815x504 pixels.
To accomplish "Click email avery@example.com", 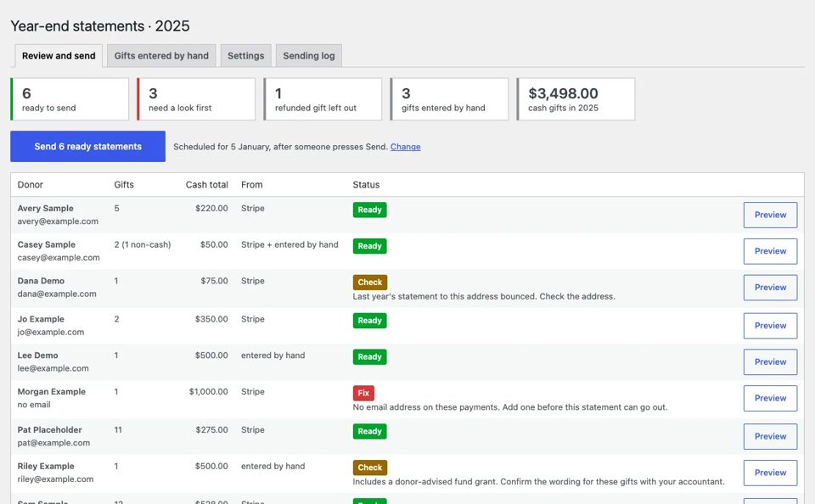I will [x=58, y=221].
